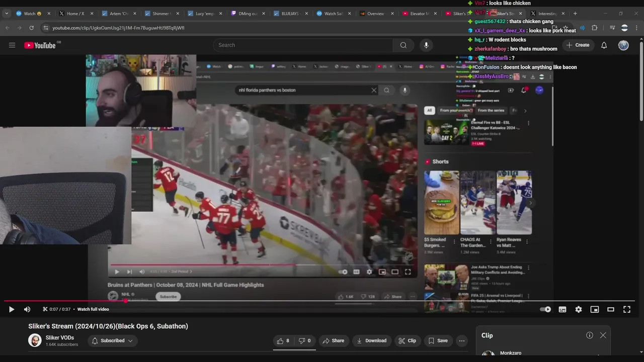Click 'Monkzaro' name in Clip panel
This screenshot has width=644, height=362.
click(x=511, y=353)
